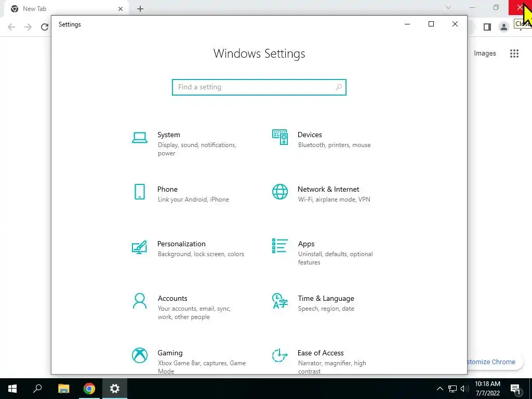Click Chrome's reload page button
532x399 pixels.
(x=45, y=27)
